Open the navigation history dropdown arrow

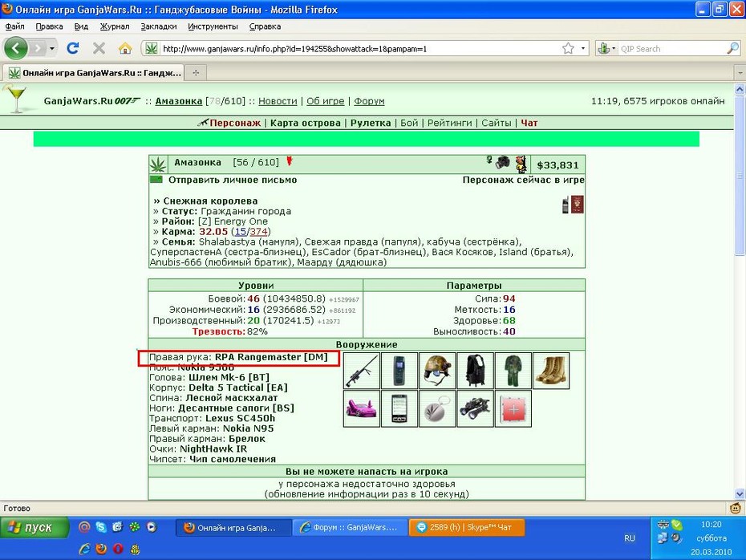coord(52,48)
